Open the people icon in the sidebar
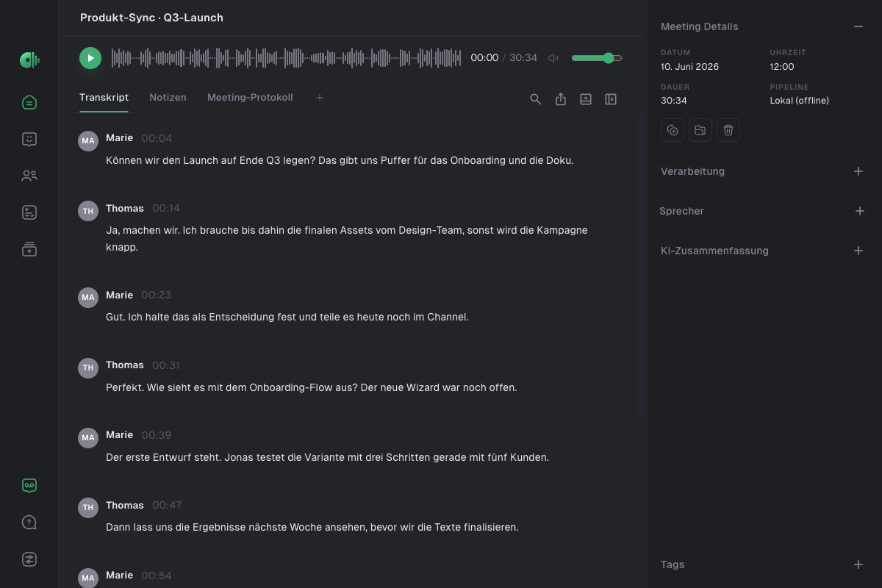Viewport: 882px width, 588px height. coord(29,176)
